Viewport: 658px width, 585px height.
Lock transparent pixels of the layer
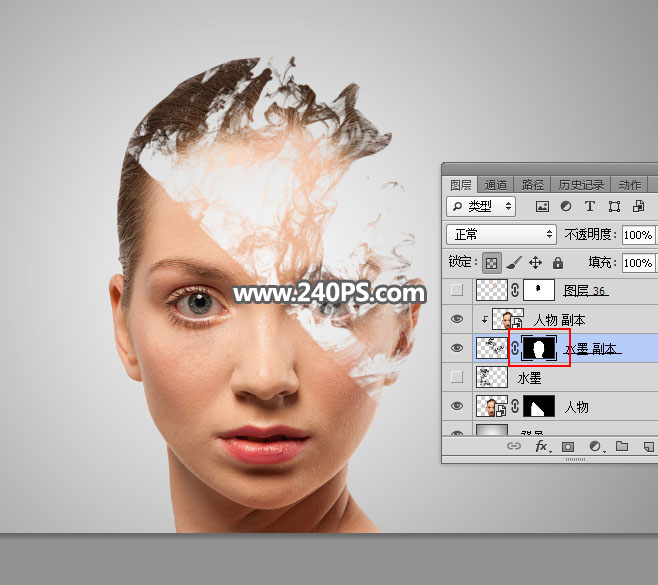491,263
